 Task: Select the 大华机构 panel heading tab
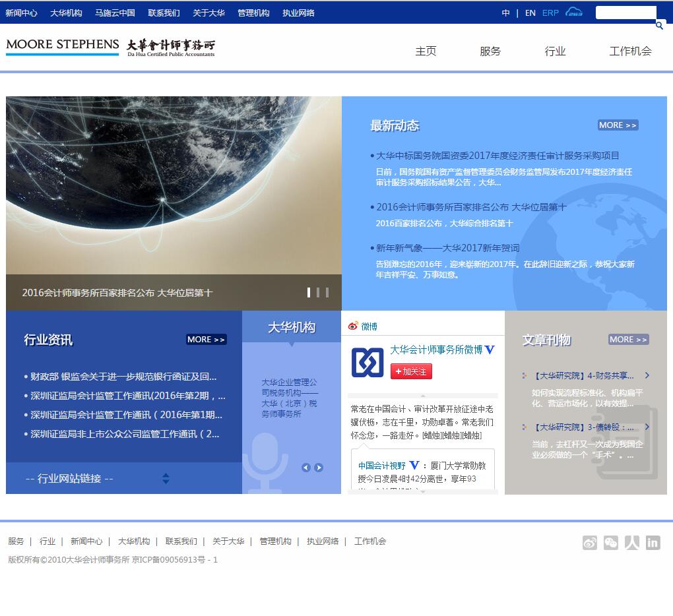click(292, 327)
